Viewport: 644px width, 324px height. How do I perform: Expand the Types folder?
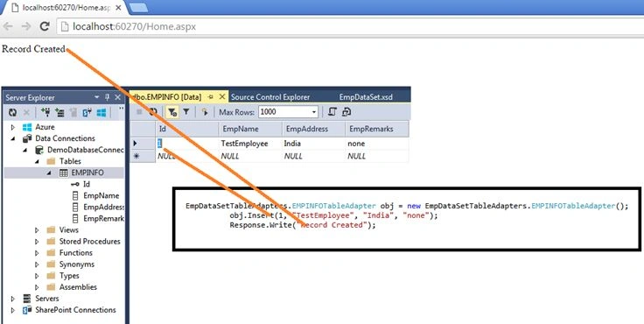[37, 276]
